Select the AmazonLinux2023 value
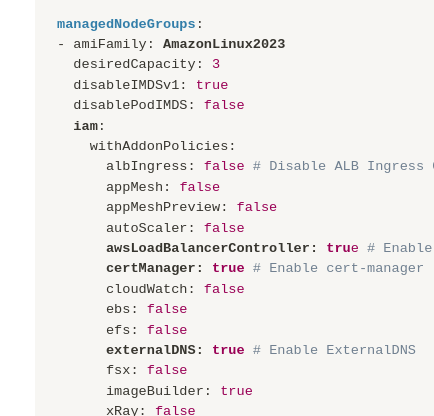Viewport: 434px width, 416px height. [224, 44]
